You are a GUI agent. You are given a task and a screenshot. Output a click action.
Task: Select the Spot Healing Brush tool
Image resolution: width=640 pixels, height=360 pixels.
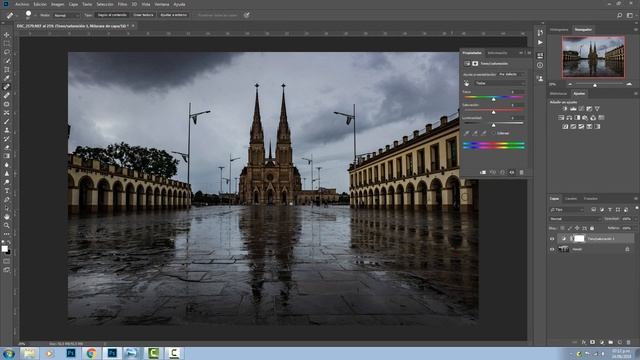click(x=7, y=87)
